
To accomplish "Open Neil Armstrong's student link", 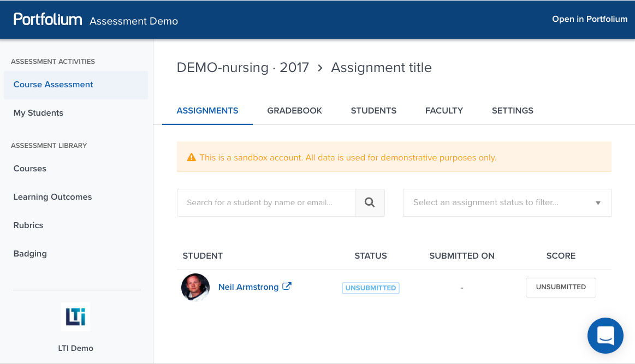I will (x=248, y=287).
